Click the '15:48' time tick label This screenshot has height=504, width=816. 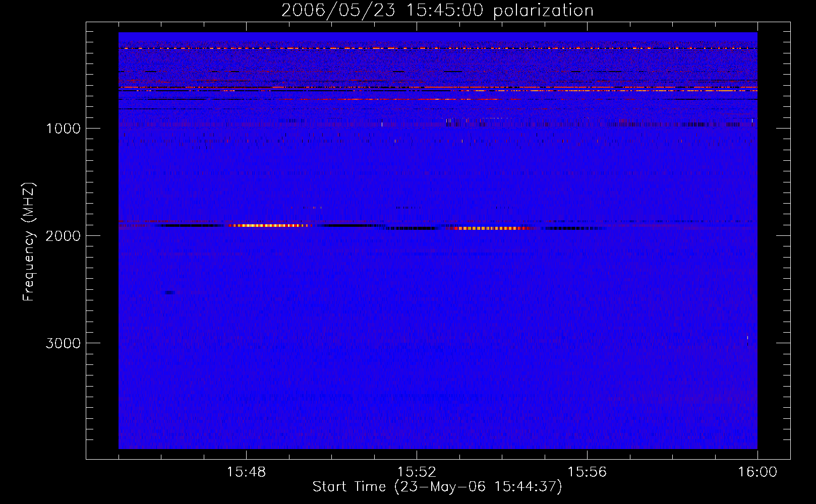(x=246, y=472)
